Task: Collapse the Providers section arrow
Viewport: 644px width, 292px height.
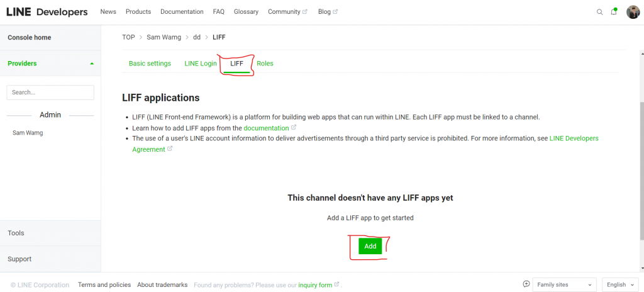Action: (x=92, y=64)
